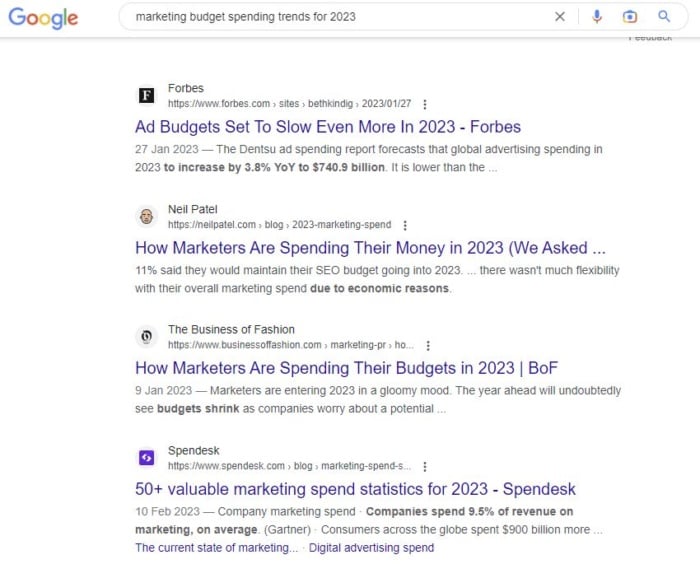Click the Spendesk site name
Screen dimensions: 700x564
pos(194,451)
